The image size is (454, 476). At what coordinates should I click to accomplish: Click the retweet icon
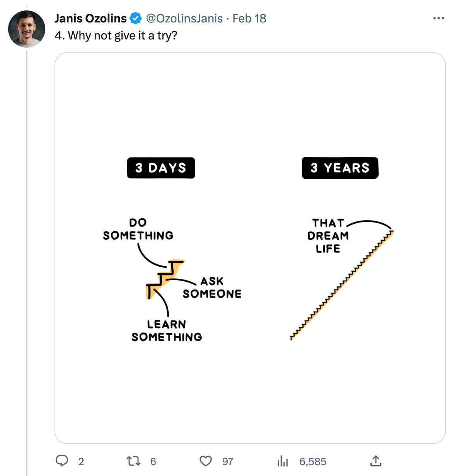click(133, 461)
